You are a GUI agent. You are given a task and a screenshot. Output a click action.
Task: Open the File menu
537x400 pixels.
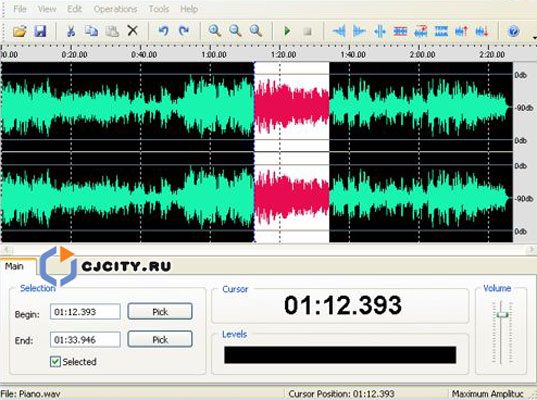[20, 9]
